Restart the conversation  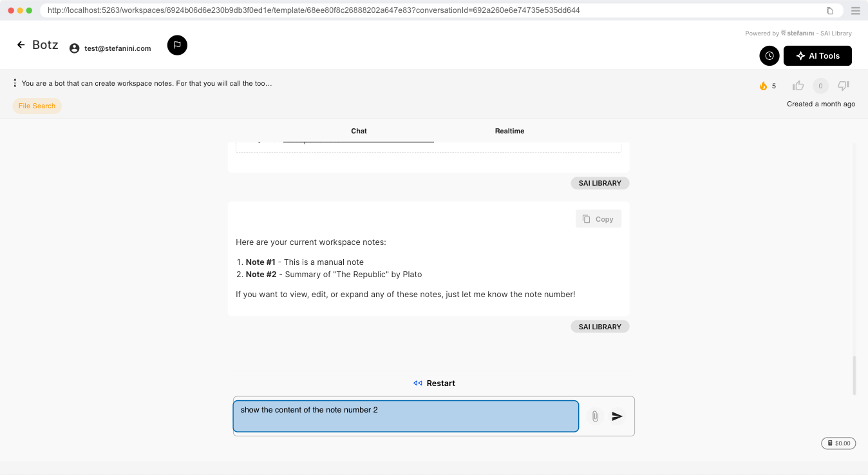(x=434, y=383)
